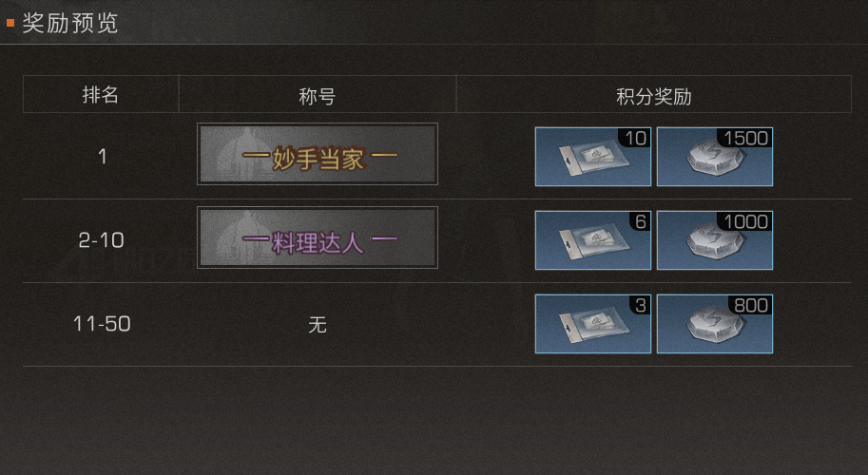Select the 2-10 rank label
The image size is (868, 475).
[x=102, y=240]
